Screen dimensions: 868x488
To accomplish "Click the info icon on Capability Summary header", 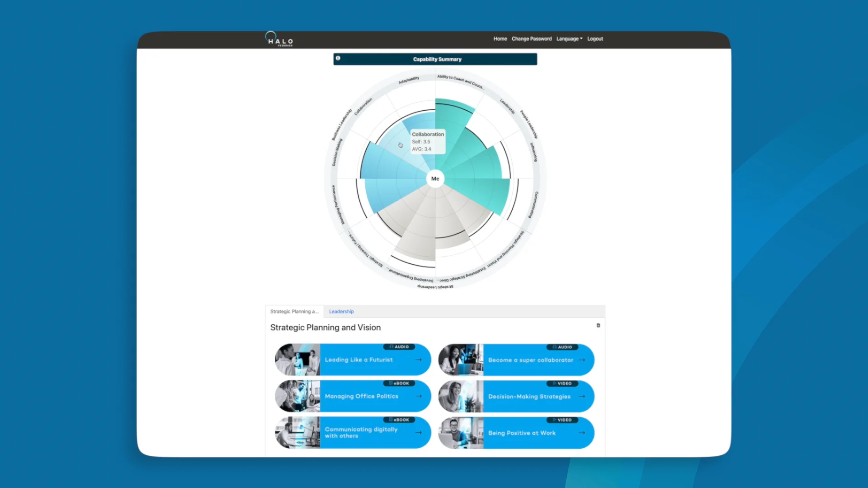I will point(338,58).
